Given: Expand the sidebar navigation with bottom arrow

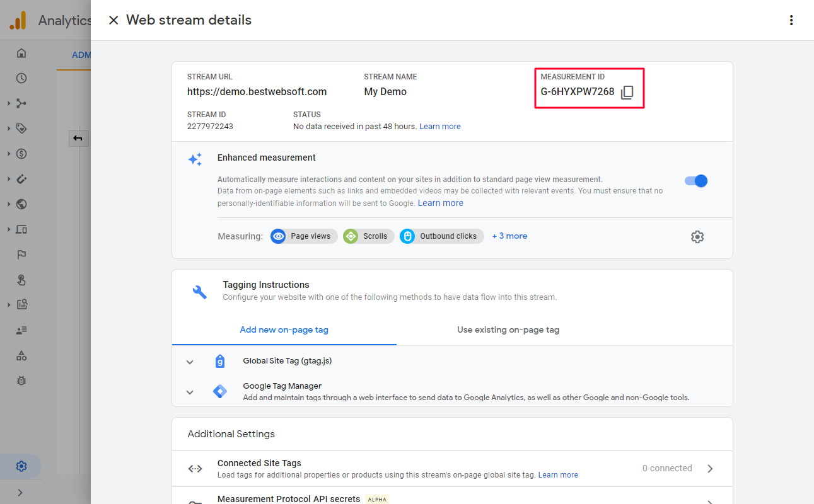Looking at the screenshot, I should [x=20, y=492].
